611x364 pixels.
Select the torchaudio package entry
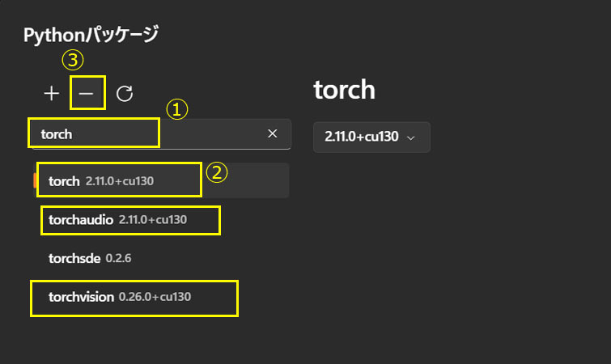[81, 219]
